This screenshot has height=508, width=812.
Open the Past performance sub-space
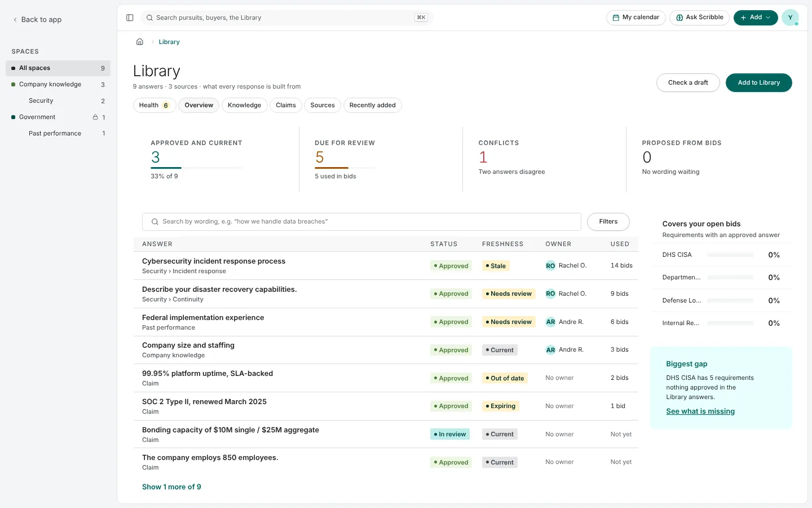click(58, 134)
